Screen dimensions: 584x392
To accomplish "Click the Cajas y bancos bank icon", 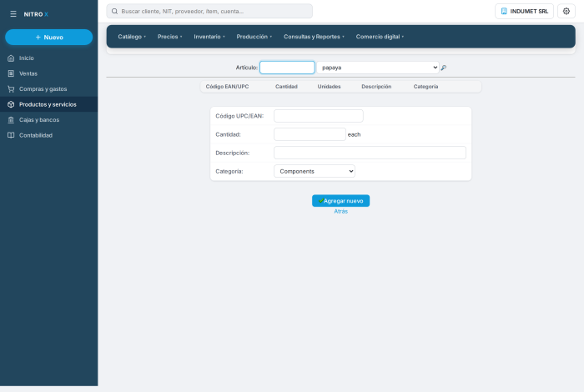I will [x=11, y=120].
